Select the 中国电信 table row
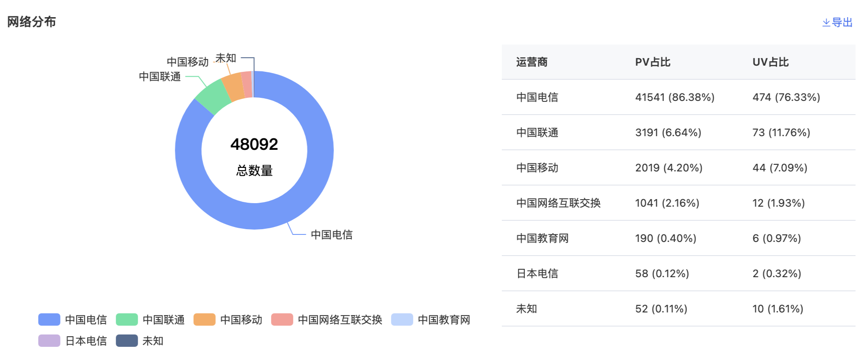868x364 pixels. (679, 97)
